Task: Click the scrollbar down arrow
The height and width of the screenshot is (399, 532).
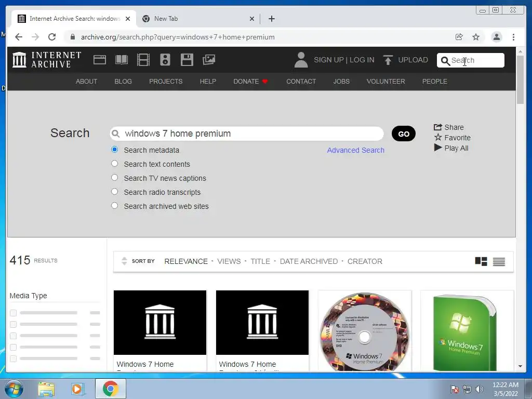Action: tap(520, 366)
